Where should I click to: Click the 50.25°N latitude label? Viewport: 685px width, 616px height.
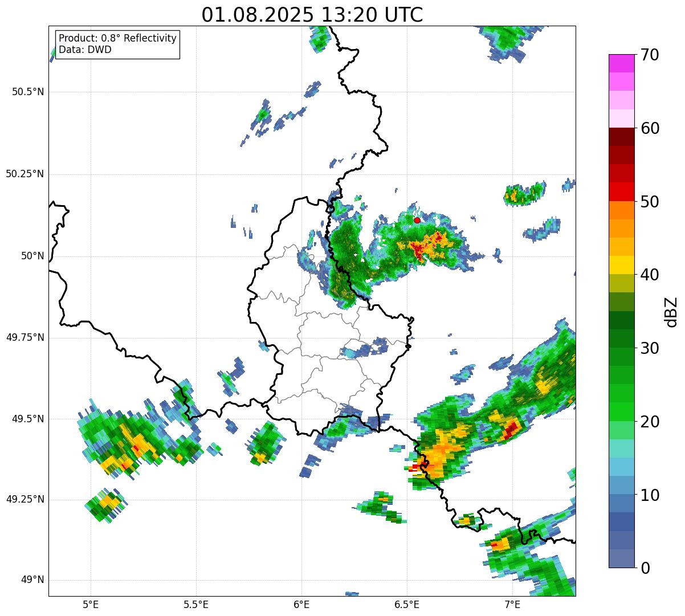tap(25, 174)
